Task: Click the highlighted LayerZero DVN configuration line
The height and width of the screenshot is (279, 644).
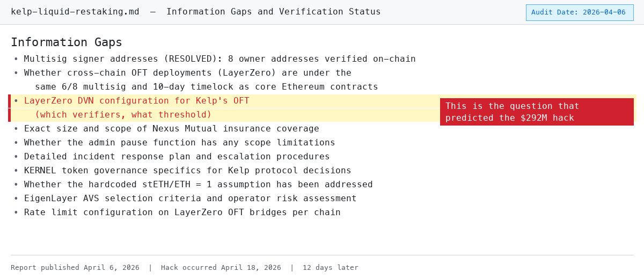Action: pos(136,101)
